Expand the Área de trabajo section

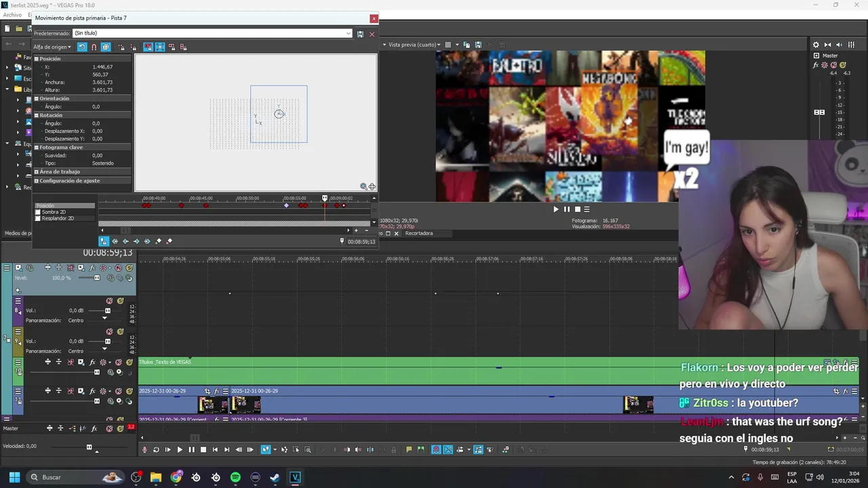tap(37, 172)
